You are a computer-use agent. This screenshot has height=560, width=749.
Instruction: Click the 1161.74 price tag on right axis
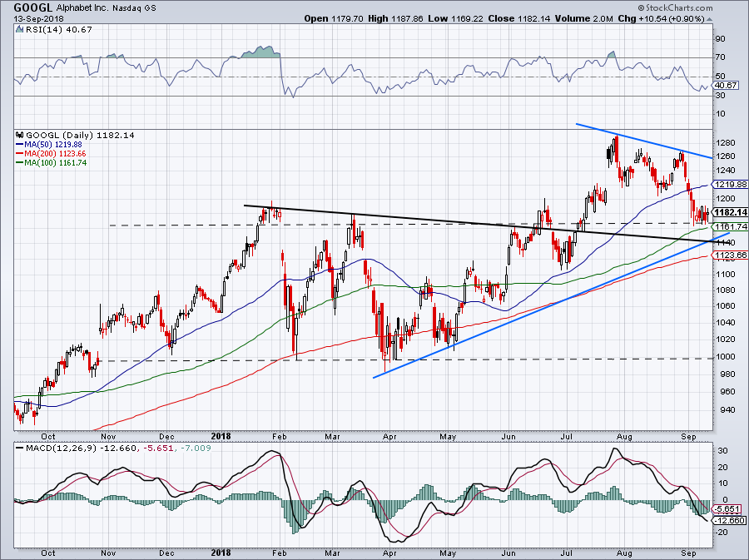[x=732, y=227]
